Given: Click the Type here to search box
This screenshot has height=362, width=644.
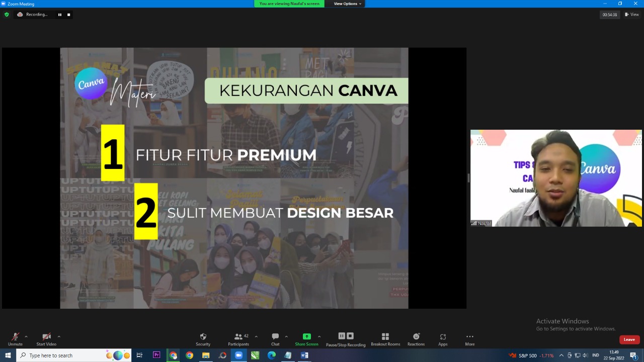Looking at the screenshot, I should 74,355.
